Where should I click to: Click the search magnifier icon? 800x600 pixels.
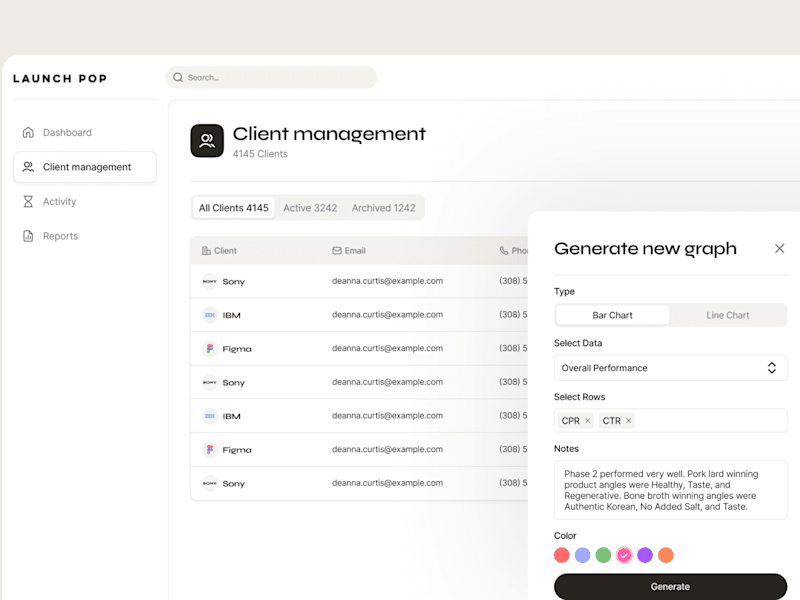tap(178, 78)
